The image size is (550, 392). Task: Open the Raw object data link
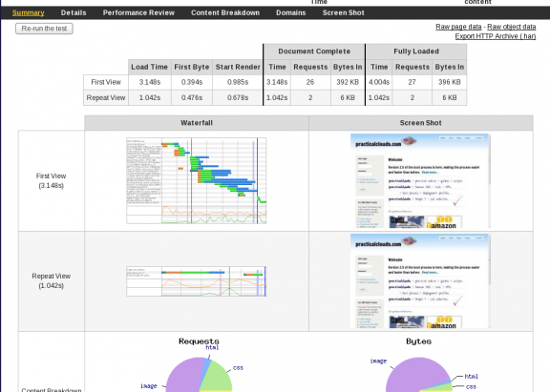click(512, 27)
